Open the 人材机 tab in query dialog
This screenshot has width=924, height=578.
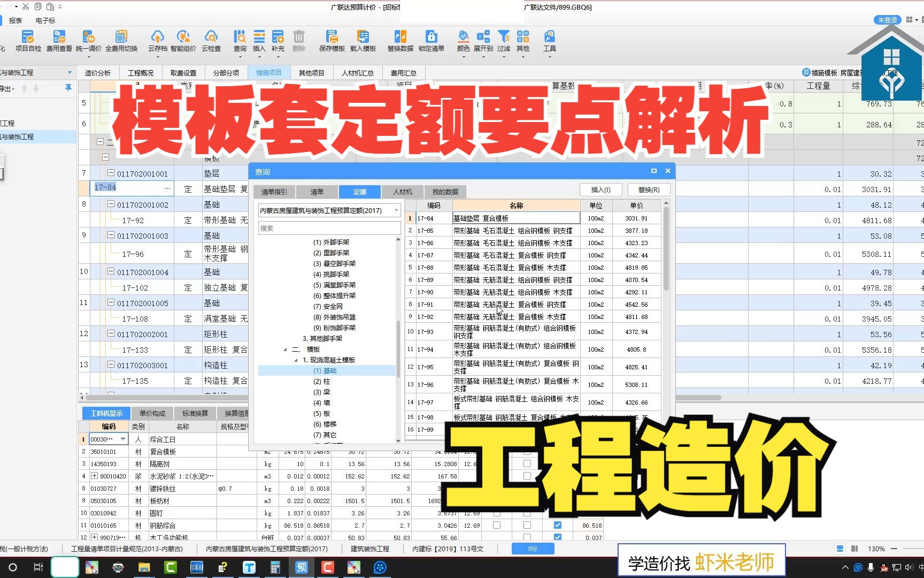coord(403,192)
